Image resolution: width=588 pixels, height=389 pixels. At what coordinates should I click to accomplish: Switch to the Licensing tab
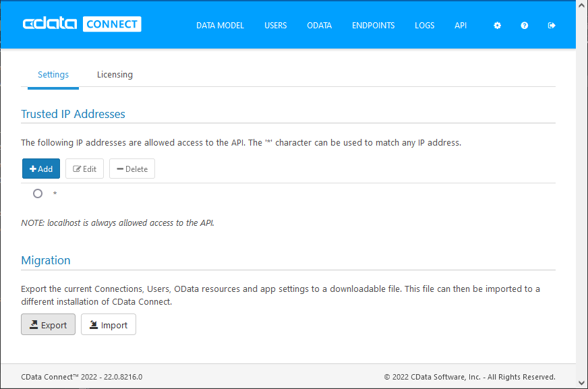[x=115, y=75]
